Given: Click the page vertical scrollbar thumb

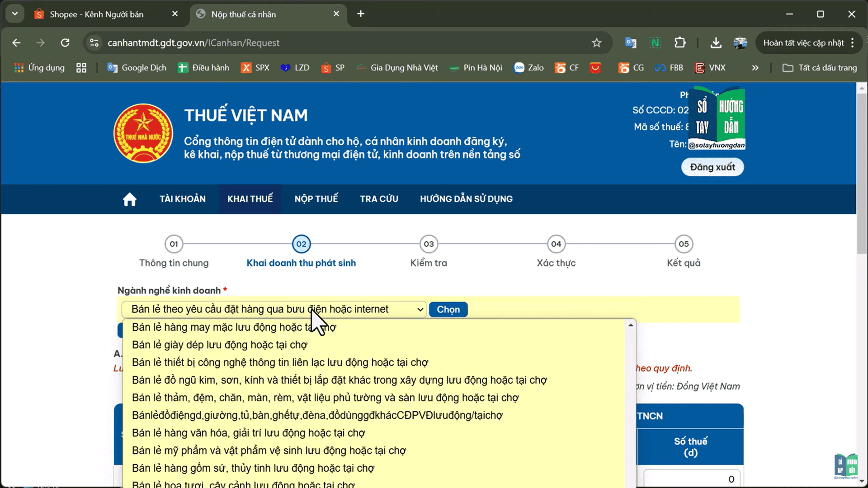Looking at the screenshot, I should 862,174.
